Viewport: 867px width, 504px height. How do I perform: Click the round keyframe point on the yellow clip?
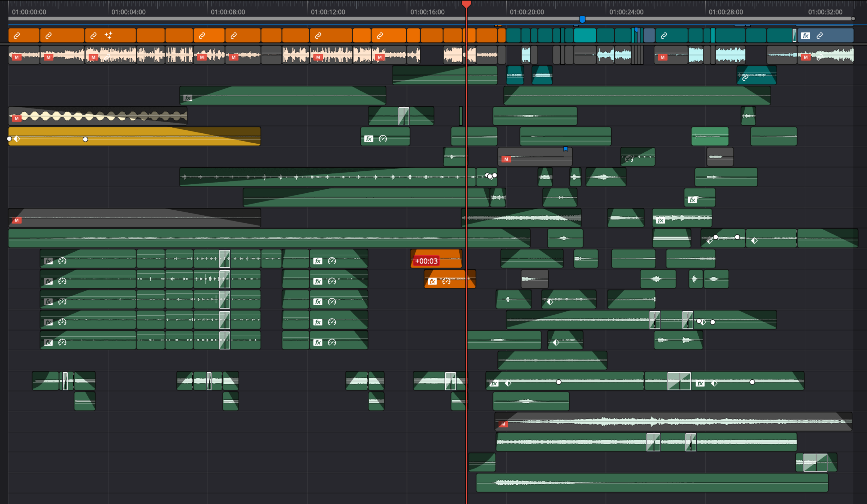pos(85,139)
